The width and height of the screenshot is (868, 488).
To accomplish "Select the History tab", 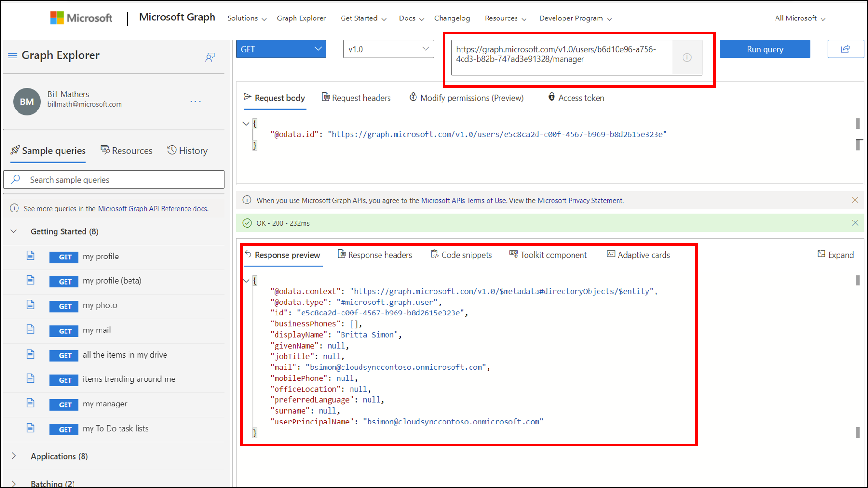I will [188, 150].
